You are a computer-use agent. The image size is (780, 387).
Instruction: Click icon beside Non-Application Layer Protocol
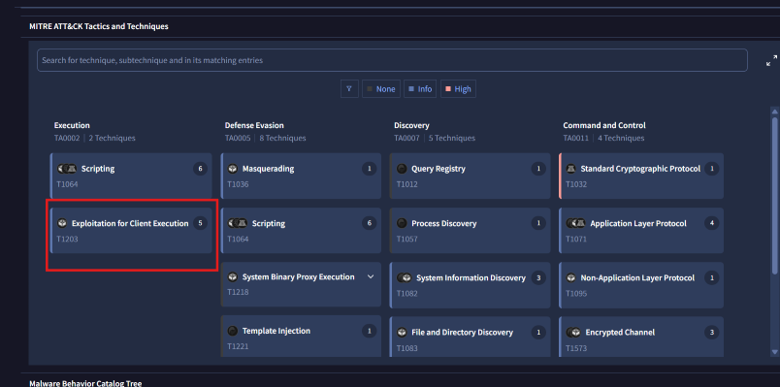point(571,278)
